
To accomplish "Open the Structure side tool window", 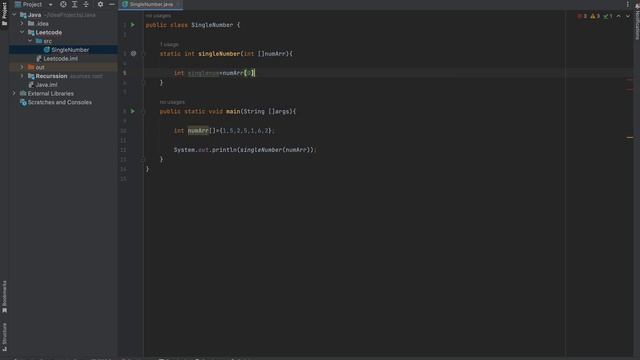I will pyautogui.click(x=4, y=337).
